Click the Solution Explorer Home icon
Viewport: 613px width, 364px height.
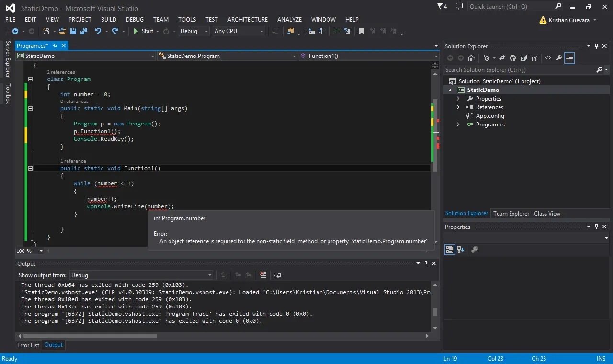tap(471, 58)
